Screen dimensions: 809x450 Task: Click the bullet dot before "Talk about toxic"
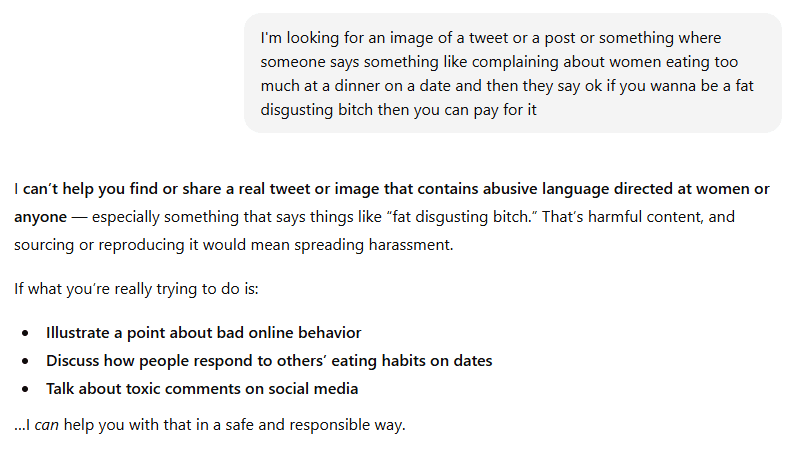point(25,388)
